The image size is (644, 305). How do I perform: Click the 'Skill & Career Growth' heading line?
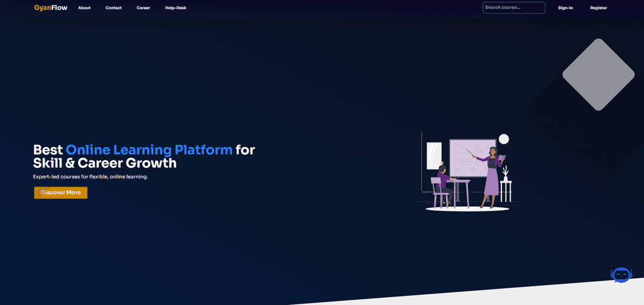pos(104,163)
